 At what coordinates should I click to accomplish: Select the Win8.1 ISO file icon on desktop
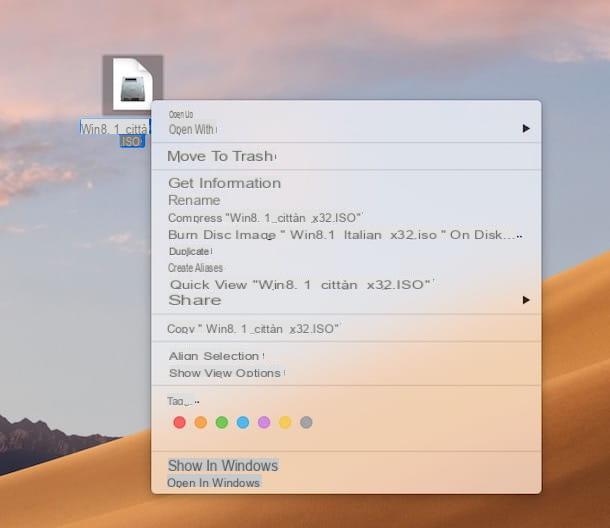pyautogui.click(x=133, y=84)
